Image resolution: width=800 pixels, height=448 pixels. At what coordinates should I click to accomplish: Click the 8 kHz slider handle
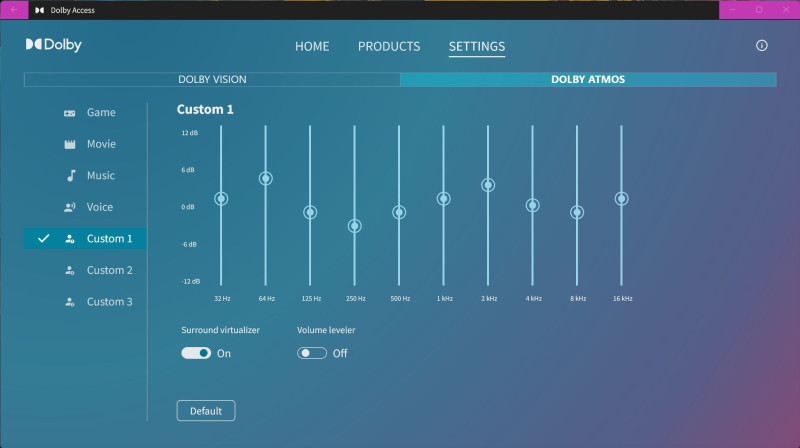tap(577, 212)
